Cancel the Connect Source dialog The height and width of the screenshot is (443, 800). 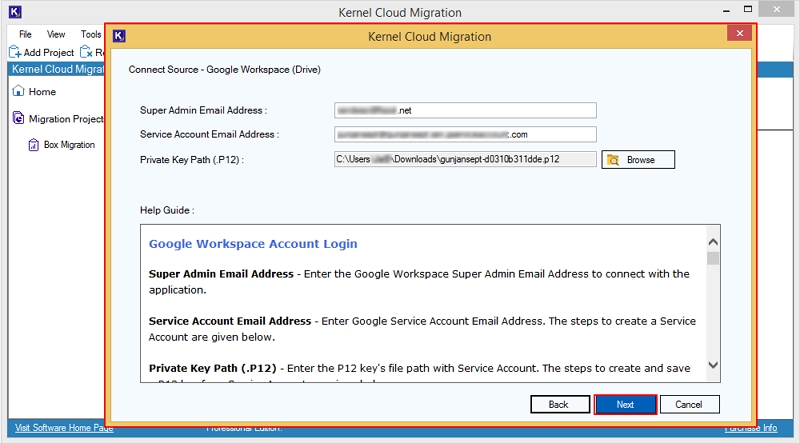click(689, 404)
